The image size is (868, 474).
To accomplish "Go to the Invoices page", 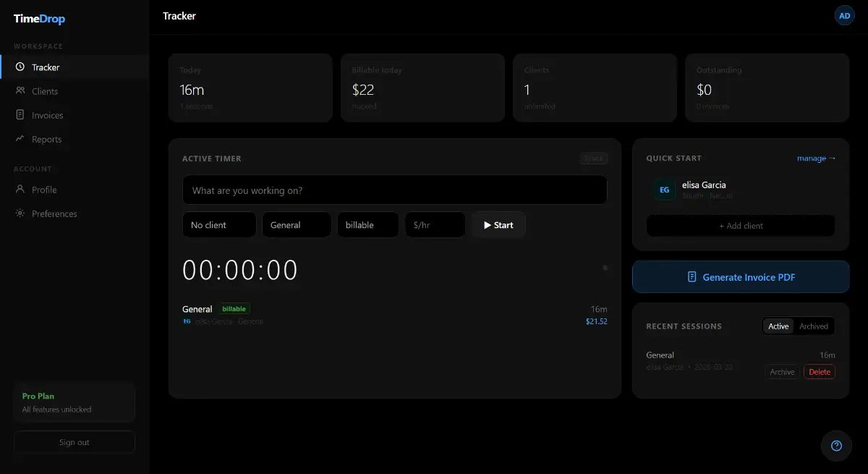I will tap(75, 115).
